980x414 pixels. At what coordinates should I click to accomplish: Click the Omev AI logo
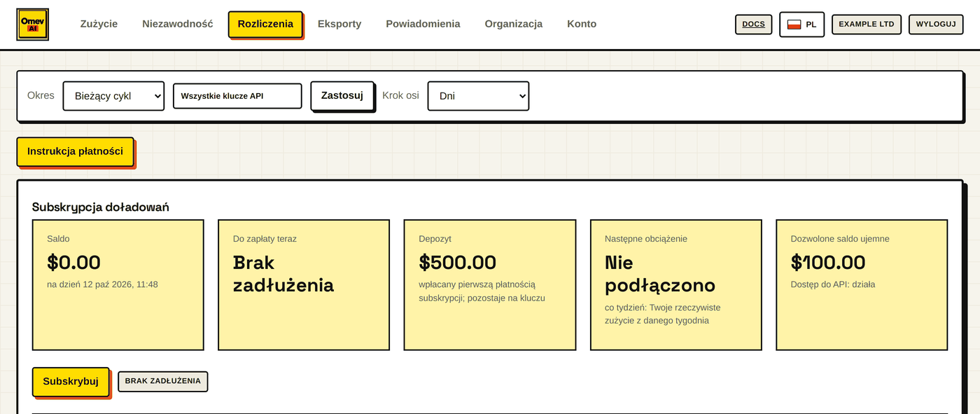[x=33, y=24]
